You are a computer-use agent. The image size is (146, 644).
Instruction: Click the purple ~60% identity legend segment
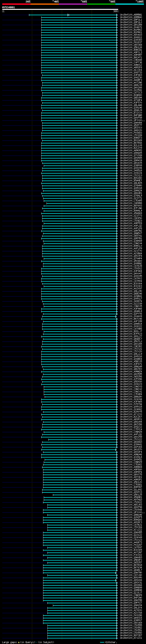tap(73, 4)
